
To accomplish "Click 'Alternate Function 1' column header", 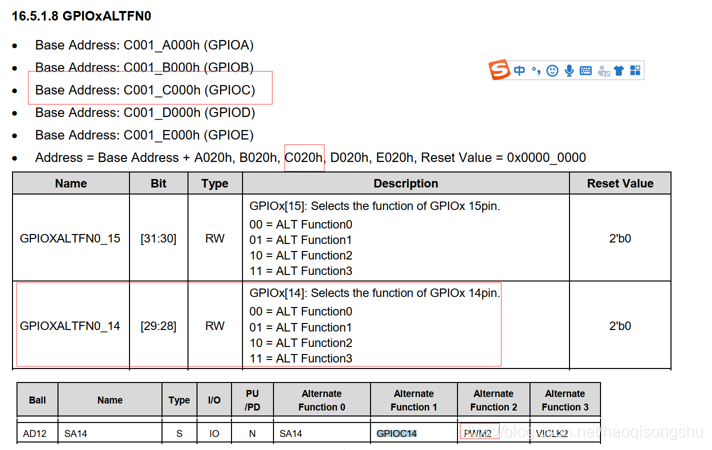I will (x=414, y=400).
